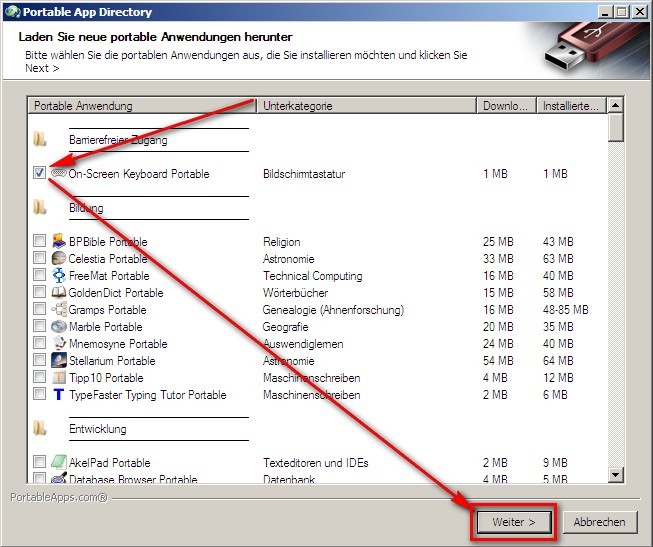The height and width of the screenshot is (547, 653).
Task: Check the Marble Portable checkbox
Action: (40, 325)
